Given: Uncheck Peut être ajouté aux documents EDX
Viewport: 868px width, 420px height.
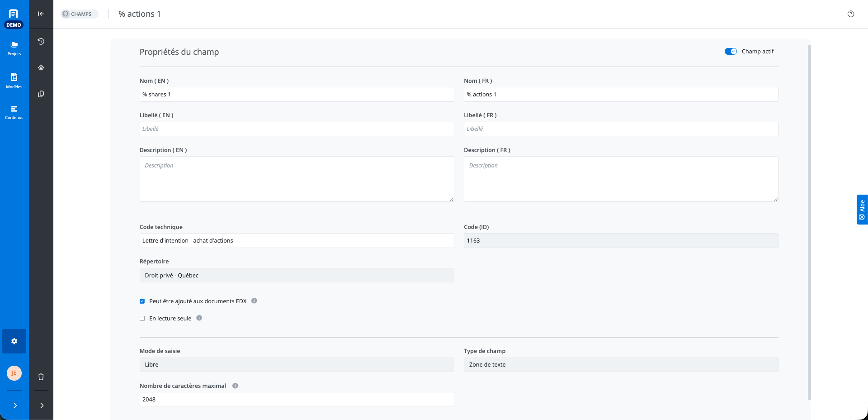Looking at the screenshot, I should click(x=142, y=301).
